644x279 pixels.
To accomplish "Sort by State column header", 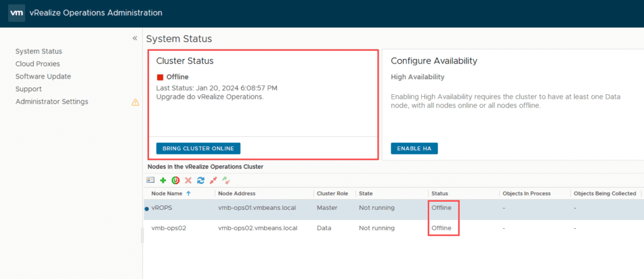I will coord(365,194).
